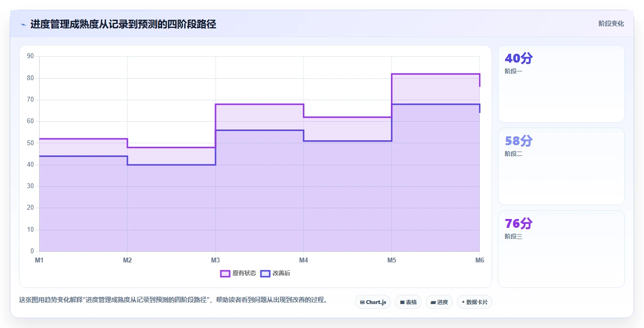Click the icon inside the 进度 chip
Screen dimensions: 644x328
point(433,303)
